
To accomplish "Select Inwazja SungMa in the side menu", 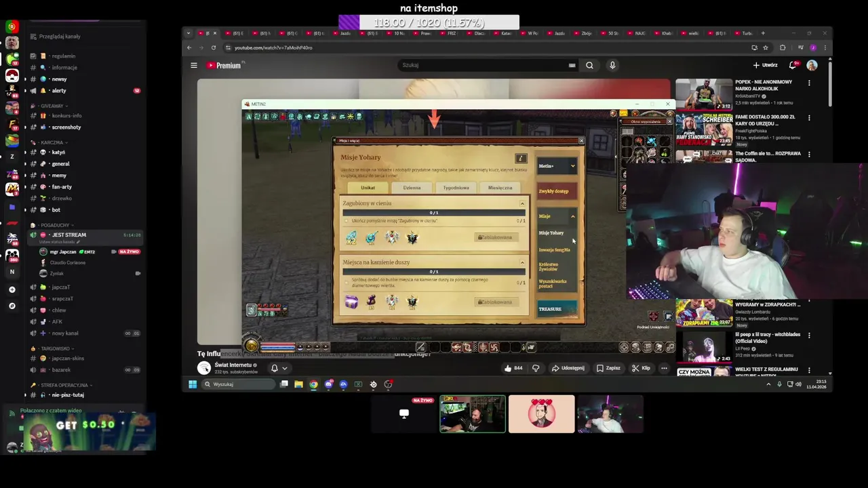I will (x=554, y=250).
